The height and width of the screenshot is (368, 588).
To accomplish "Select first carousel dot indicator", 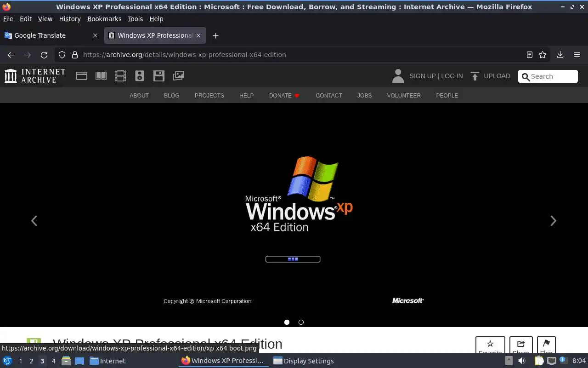I will 287,322.
